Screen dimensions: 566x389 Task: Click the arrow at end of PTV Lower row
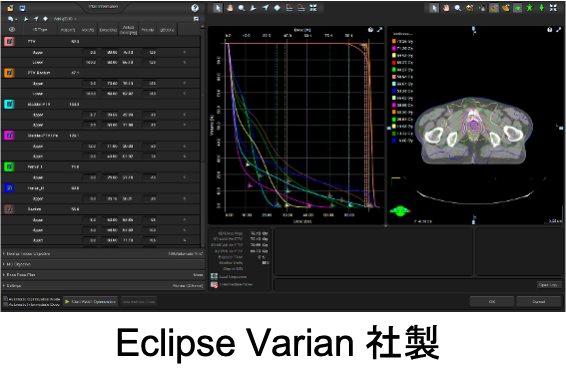(184, 62)
